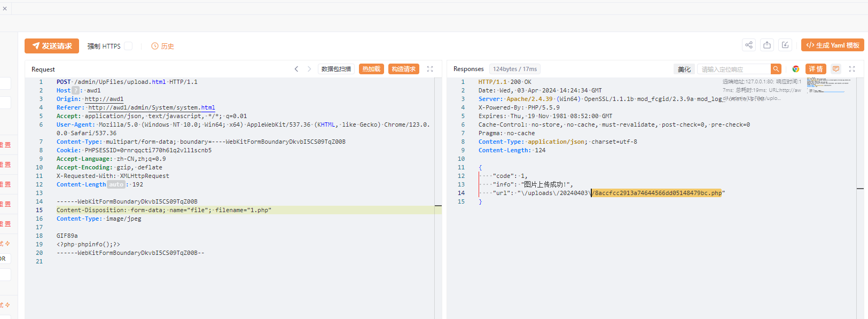
Task: Click the Content-Type: image/jpeg line
Action: pyautogui.click(x=99, y=219)
